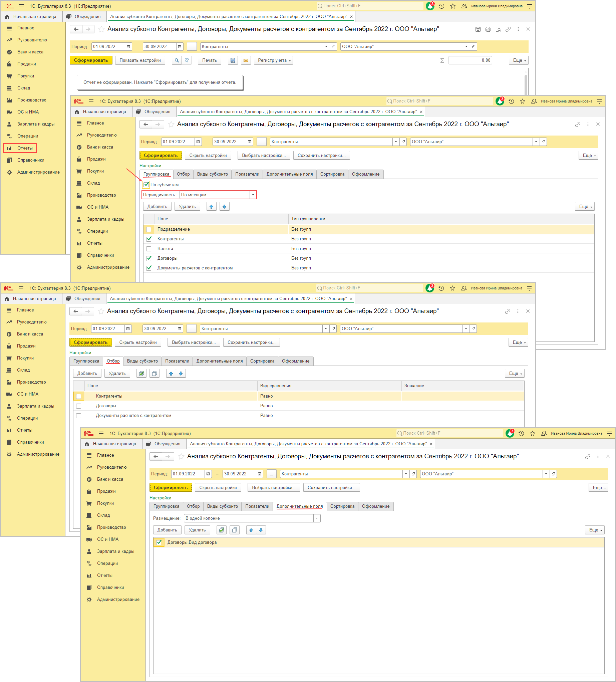Enable Договоры filter checkbox in Отбор window
Viewport: 616px width, 682px height.
[79, 406]
